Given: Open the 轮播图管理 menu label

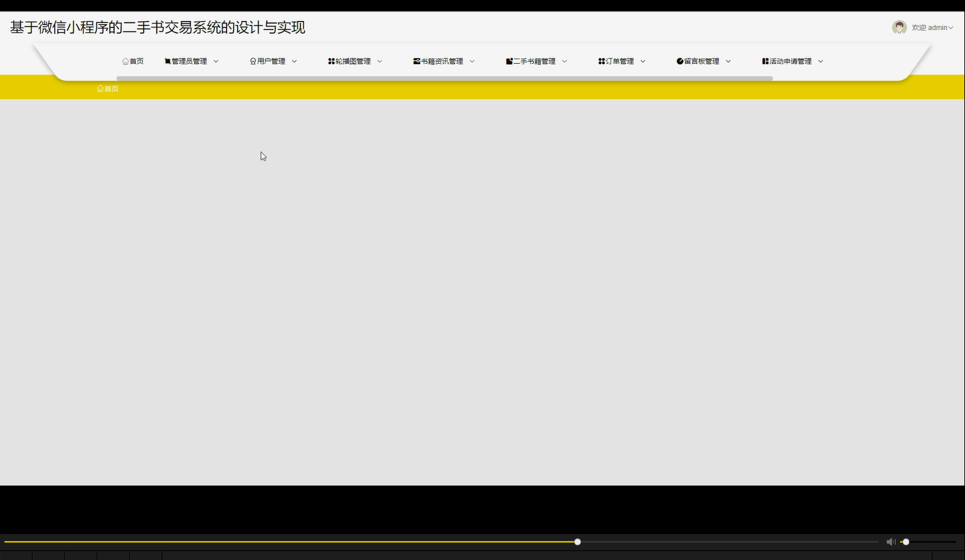Looking at the screenshot, I should (353, 62).
